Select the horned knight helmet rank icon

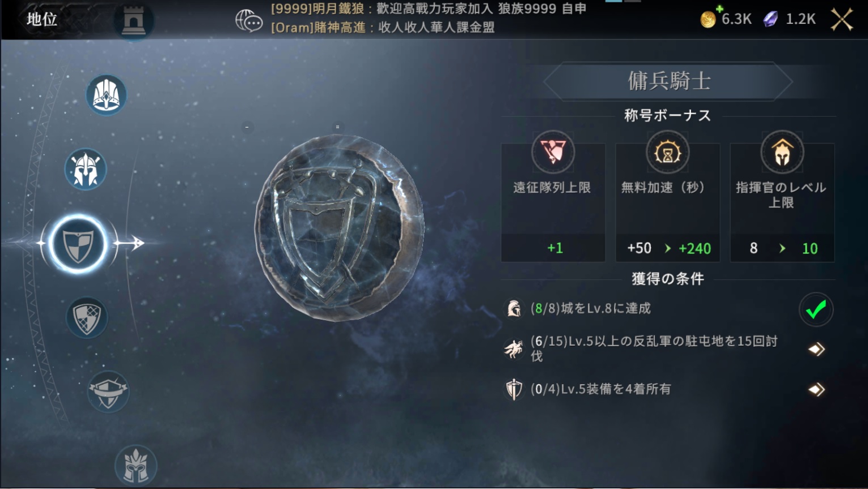coord(86,169)
